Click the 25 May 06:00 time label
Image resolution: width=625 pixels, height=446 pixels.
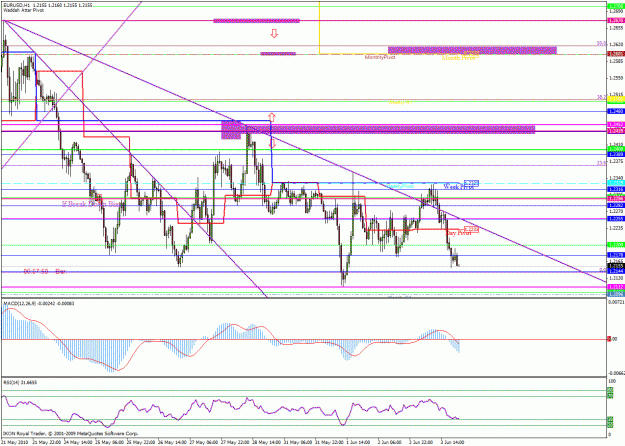coord(108,442)
